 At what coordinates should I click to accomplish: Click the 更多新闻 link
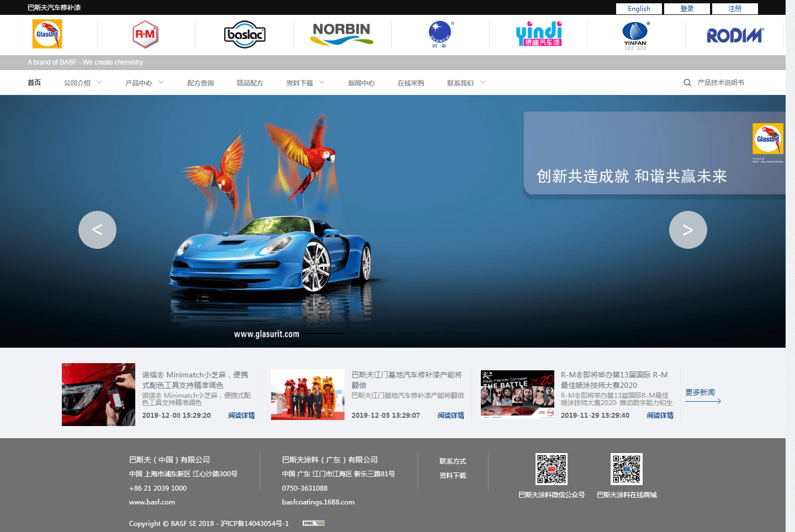(x=700, y=392)
